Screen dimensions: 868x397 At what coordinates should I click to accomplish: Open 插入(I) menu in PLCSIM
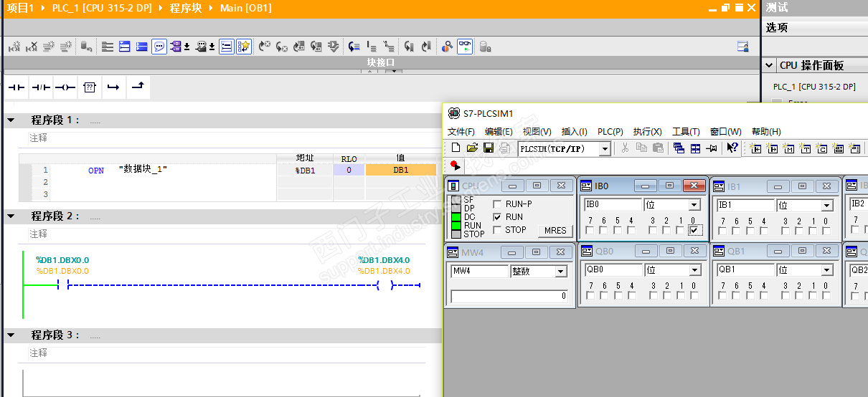pos(574,132)
